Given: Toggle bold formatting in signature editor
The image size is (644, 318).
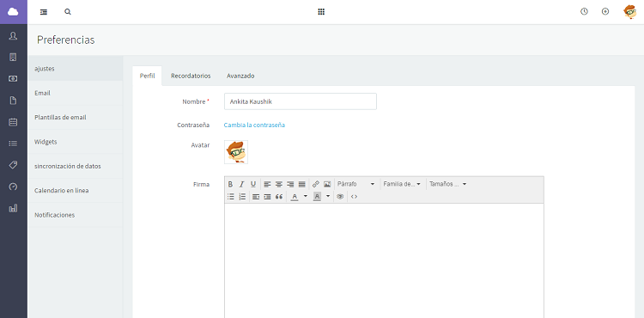Looking at the screenshot, I should point(230,184).
